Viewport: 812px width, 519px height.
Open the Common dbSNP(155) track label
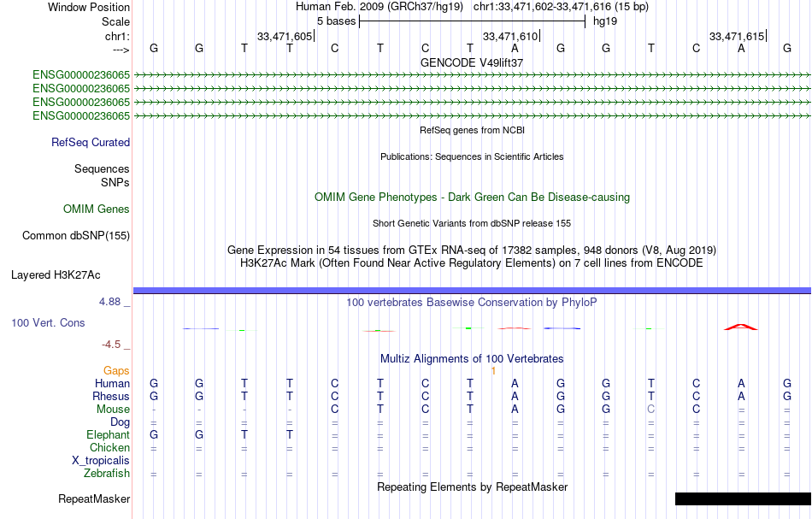point(76,236)
